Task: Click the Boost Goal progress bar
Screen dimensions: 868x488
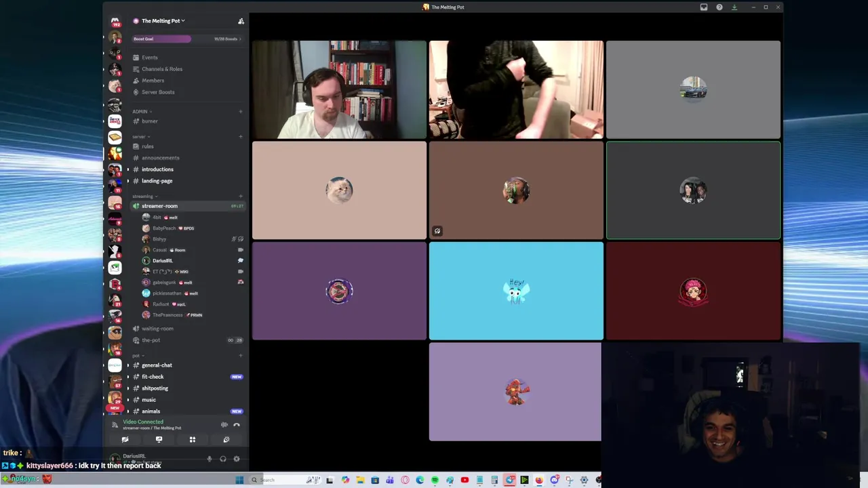Action: 187,39
